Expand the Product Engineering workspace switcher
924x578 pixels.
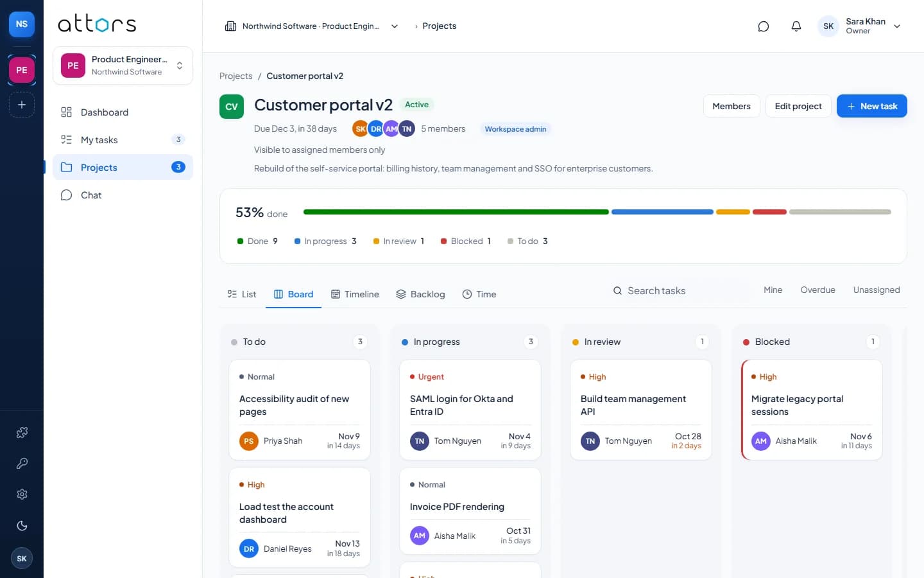point(123,66)
